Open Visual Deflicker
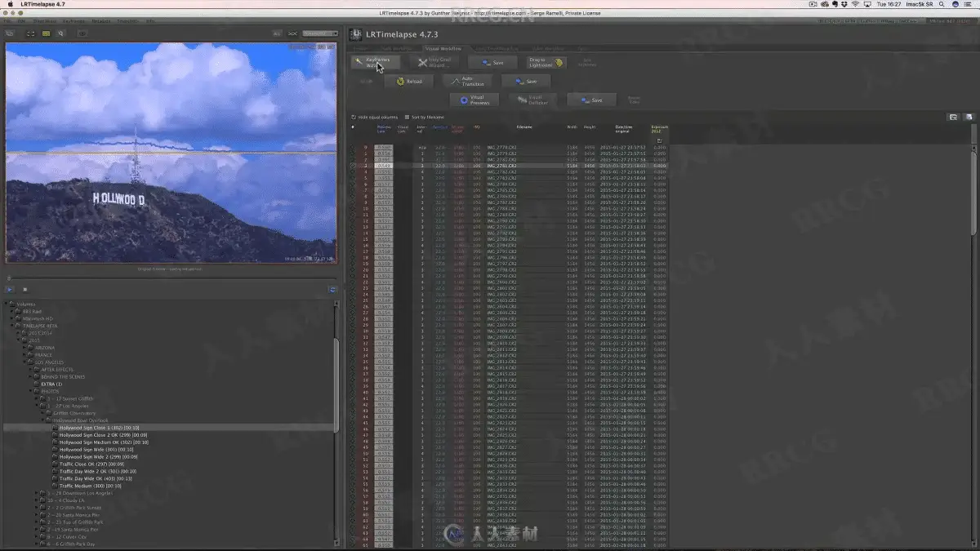Image resolution: width=980 pixels, height=551 pixels. [x=532, y=100]
